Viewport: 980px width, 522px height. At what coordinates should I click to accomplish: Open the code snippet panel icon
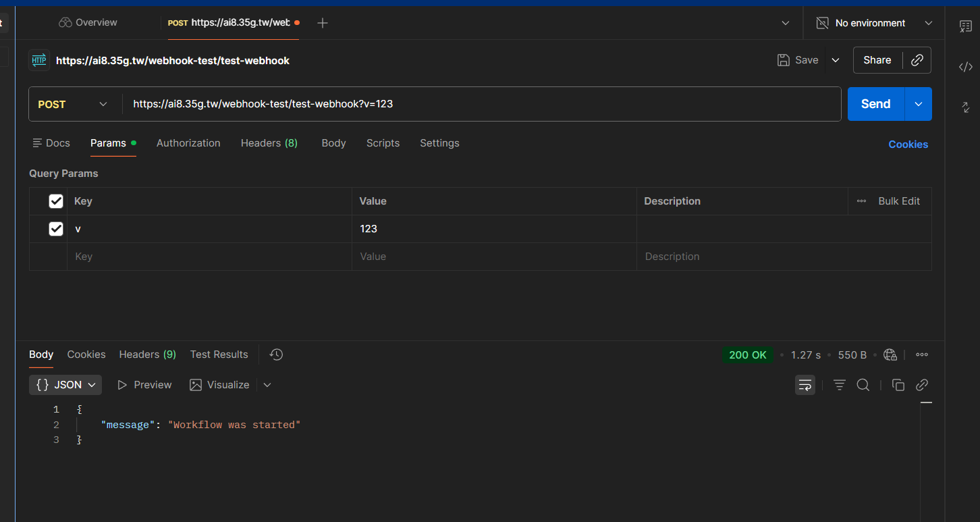(966, 67)
